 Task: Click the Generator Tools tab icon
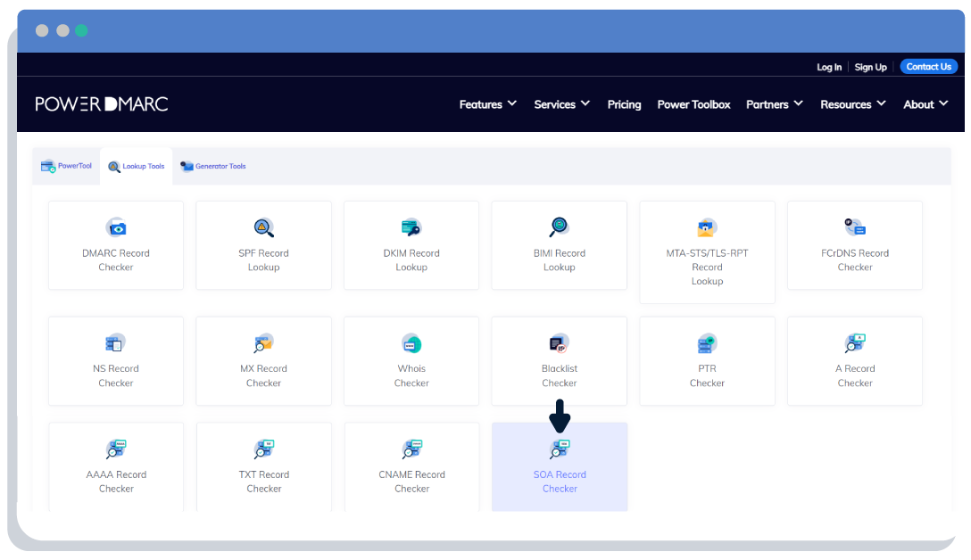coord(187,166)
